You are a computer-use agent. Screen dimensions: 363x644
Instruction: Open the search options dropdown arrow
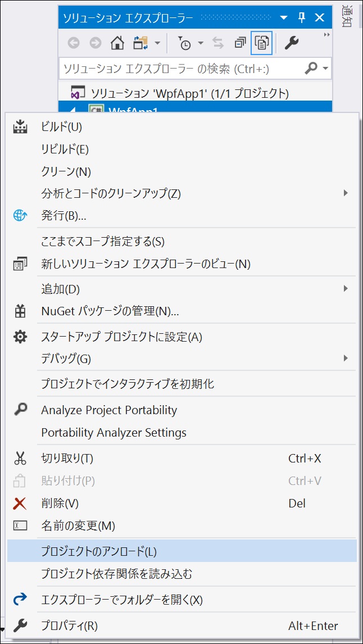pyautogui.click(x=326, y=69)
